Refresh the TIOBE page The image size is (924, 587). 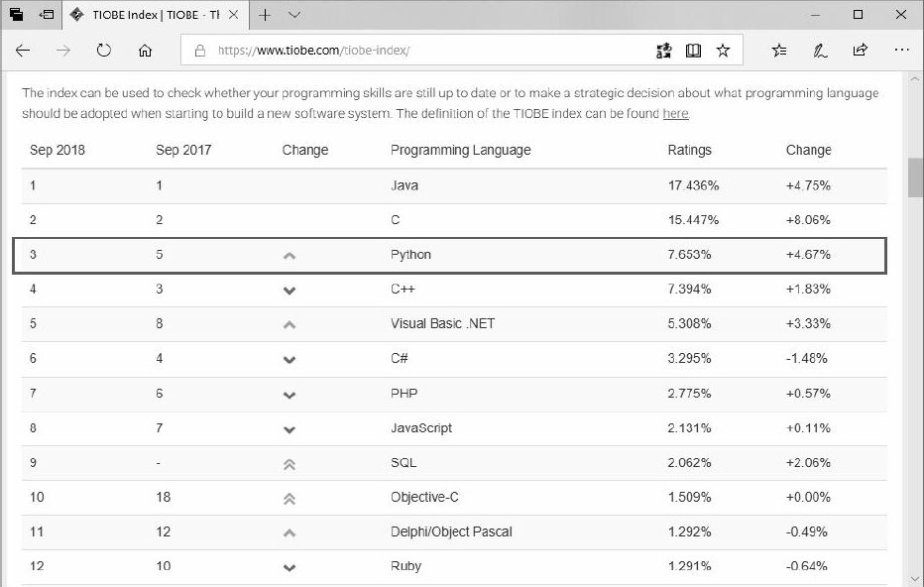point(104,51)
